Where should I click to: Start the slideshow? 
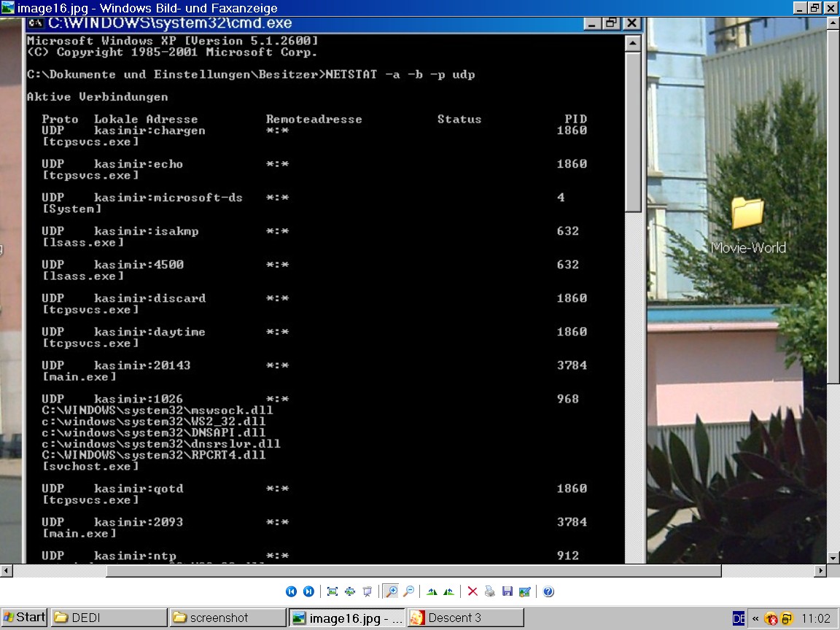[x=367, y=591]
